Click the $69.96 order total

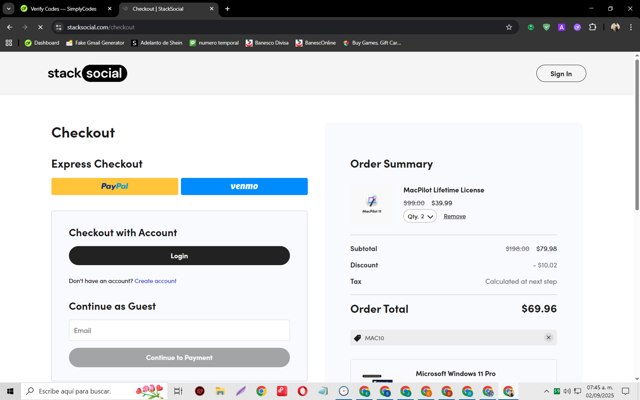pyautogui.click(x=539, y=309)
